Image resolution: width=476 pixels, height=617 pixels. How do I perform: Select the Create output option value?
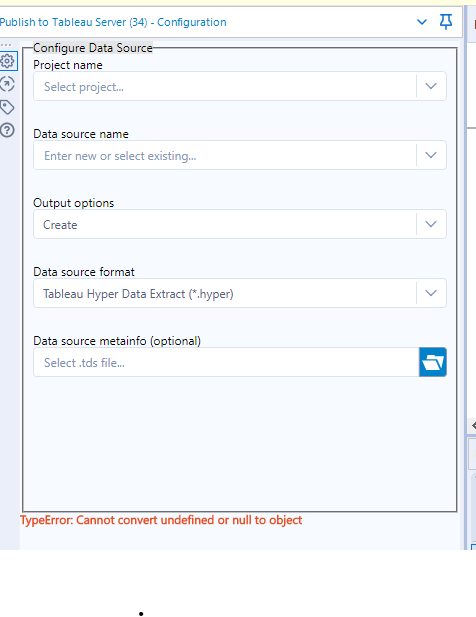point(60,225)
